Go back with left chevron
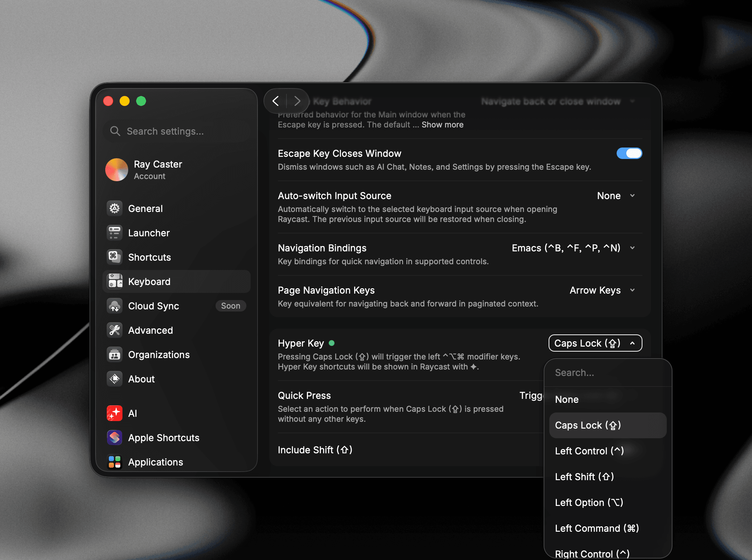Viewport: 752px width, 560px height. pos(275,101)
